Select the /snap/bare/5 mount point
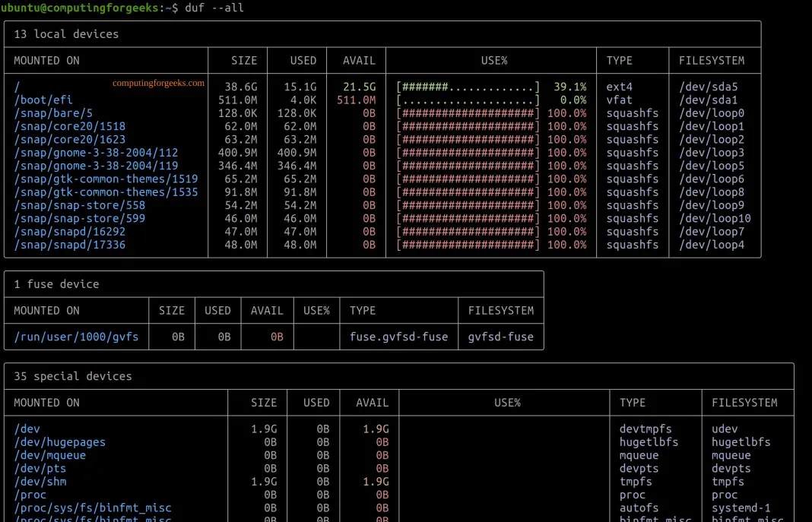The height and width of the screenshot is (522, 812). tap(53, 113)
